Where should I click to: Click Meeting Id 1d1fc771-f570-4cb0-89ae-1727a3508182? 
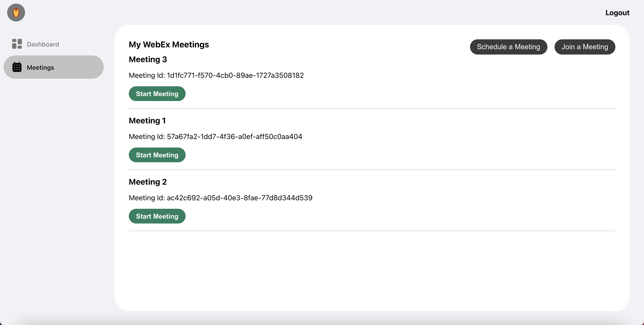pos(216,75)
